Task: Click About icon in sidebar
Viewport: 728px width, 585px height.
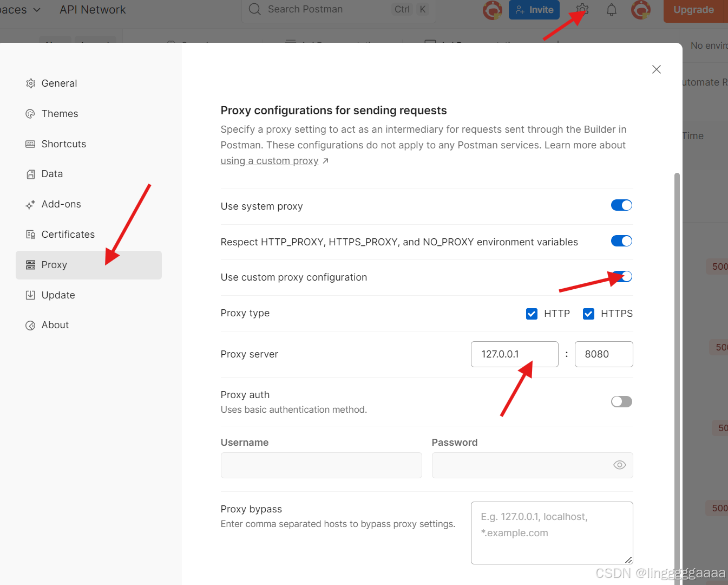Action: 31,325
